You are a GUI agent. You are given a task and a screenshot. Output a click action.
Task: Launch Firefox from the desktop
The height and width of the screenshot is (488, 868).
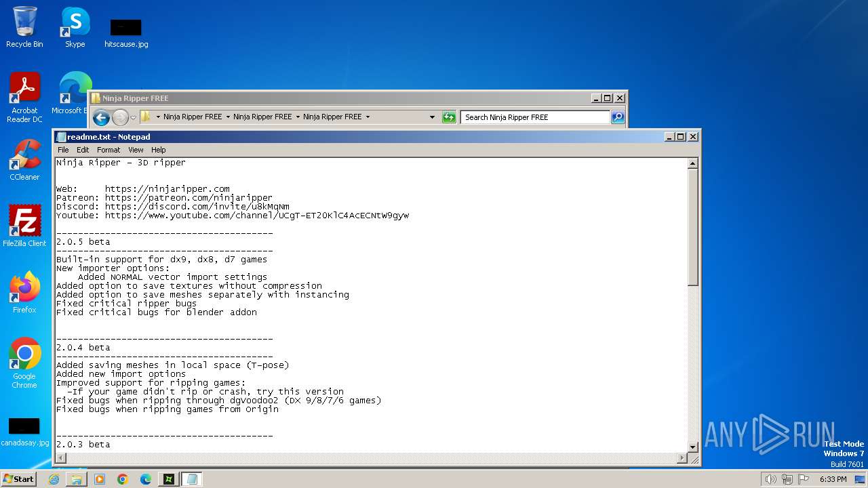pos(24,293)
